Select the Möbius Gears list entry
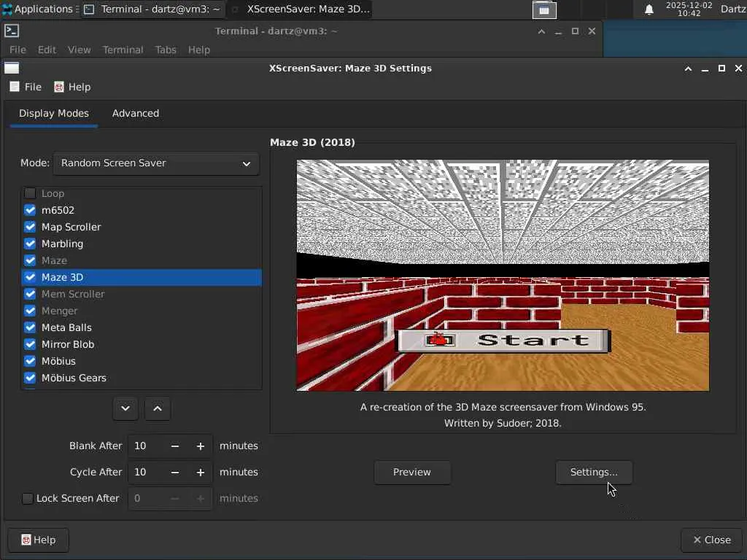Screen dimensions: 747x560 pyautogui.click(x=142, y=378)
